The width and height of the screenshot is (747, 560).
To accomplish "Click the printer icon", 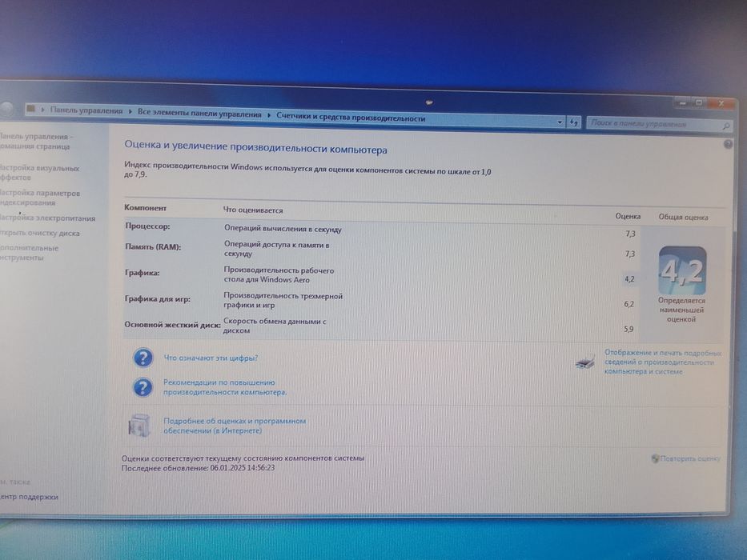I will coord(585,363).
